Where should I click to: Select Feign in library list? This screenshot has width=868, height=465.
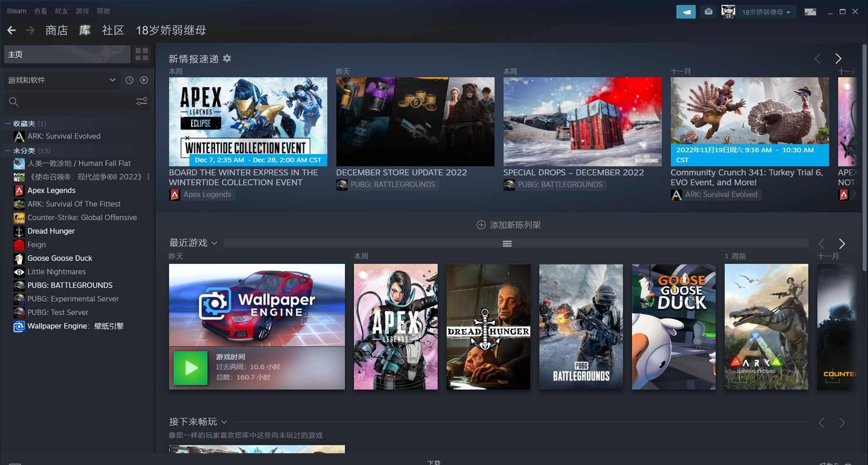(x=37, y=244)
